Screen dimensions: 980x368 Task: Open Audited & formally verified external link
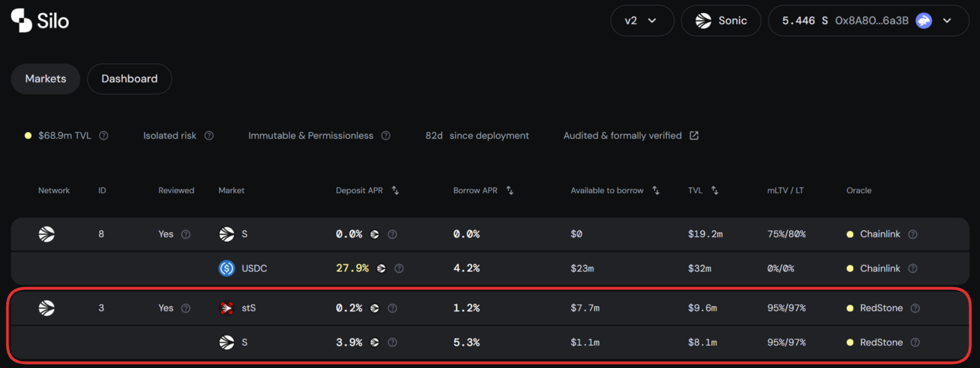[x=694, y=136]
